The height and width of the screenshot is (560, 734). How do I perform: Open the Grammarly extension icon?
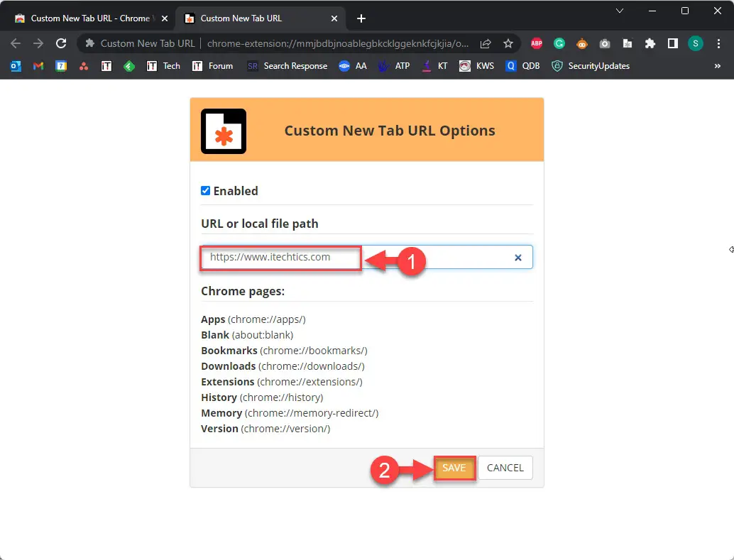pyautogui.click(x=559, y=43)
